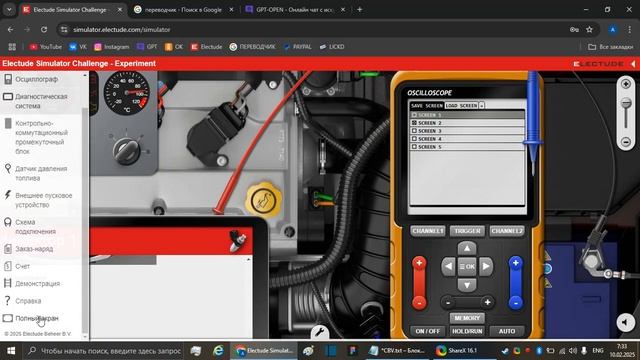Reload the simulator page
Image resolution: width=640 pixels, height=360 pixels.
pos(44,29)
